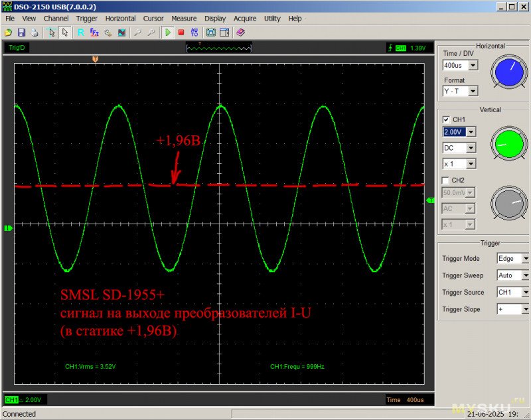This screenshot has width=531, height=420.
Task: Click the AUTO setup icon
Action: (x=194, y=32)
